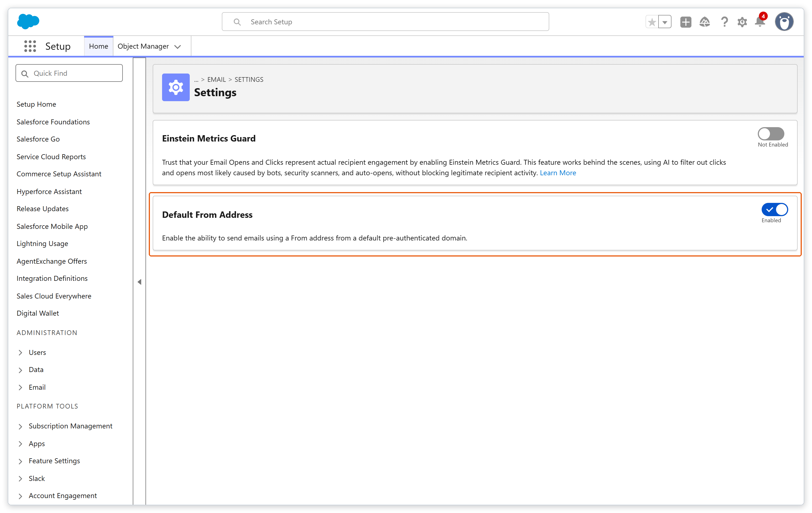Click the EMAIL breadcrumb
The image size is (812, 513).
(x=216, y=80)
